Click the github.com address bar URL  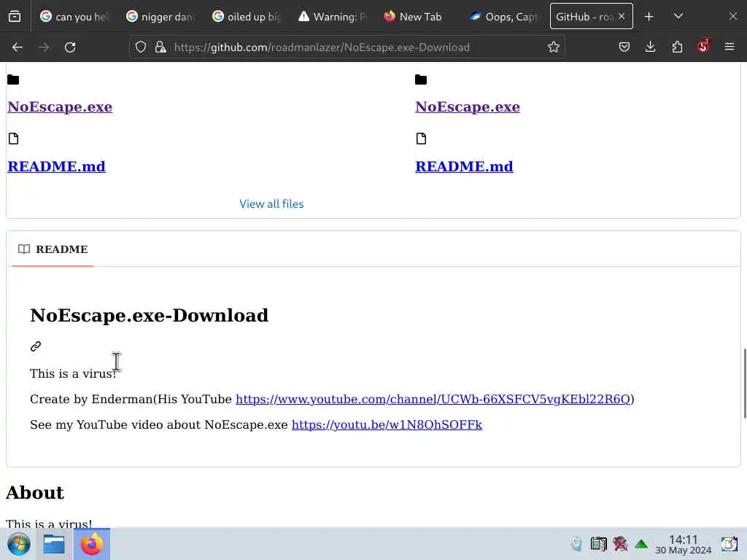pyautogui.click(x=322, y=47)
